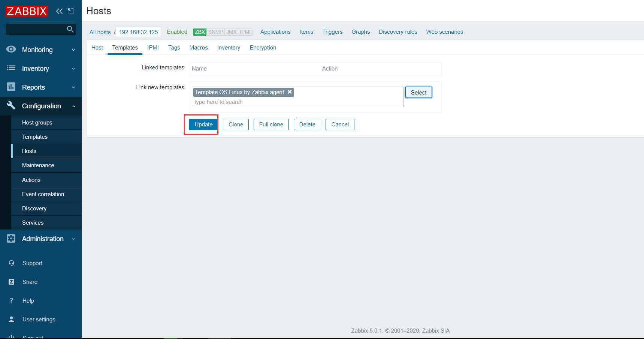Open Actions in Configuration menu
The height and width of the screenshot is (339, 644).
coord(46,180)
